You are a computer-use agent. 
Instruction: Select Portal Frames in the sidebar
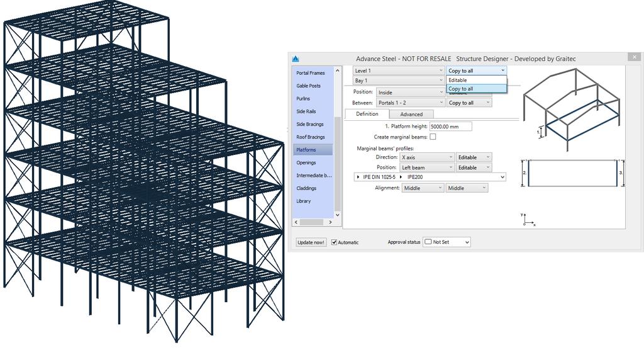pyautogui.click(x=311, y=73)
